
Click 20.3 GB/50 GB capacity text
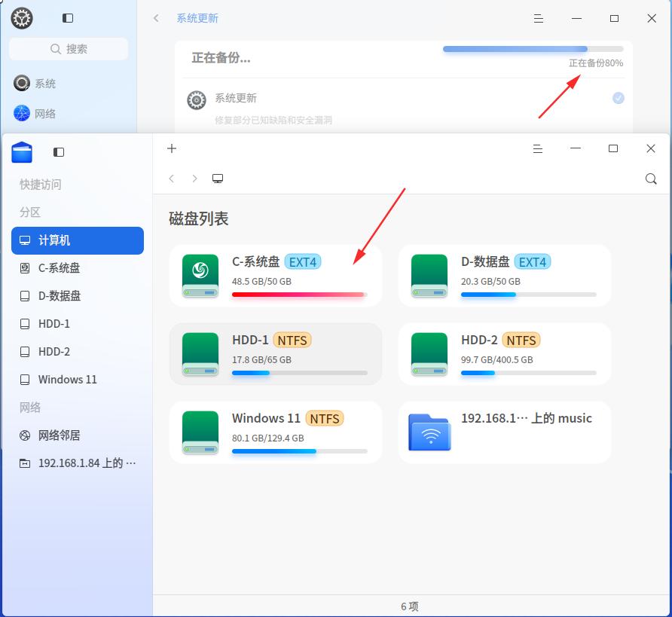tap(490, 282)
